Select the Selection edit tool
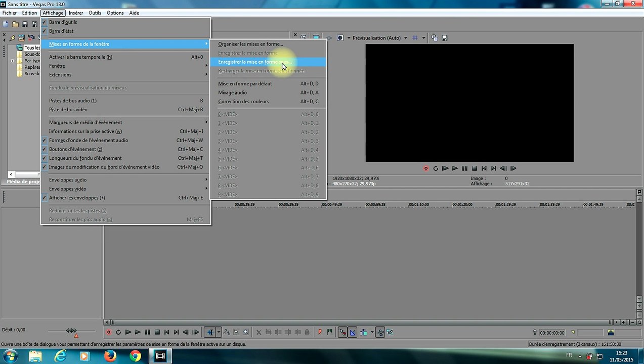This screenshot has height=364, width=644. (236, 332)
